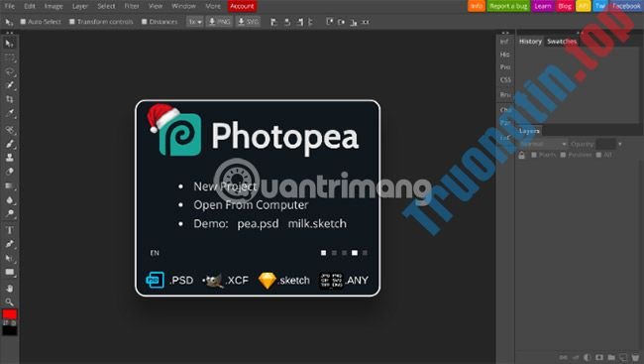644x364 pixels.
Task: Select the Move tool in the left toolbar
Action: 9,44
